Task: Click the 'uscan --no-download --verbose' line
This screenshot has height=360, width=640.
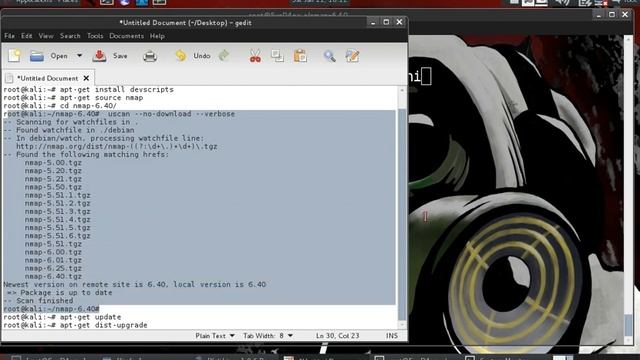Action: point(119,114)
